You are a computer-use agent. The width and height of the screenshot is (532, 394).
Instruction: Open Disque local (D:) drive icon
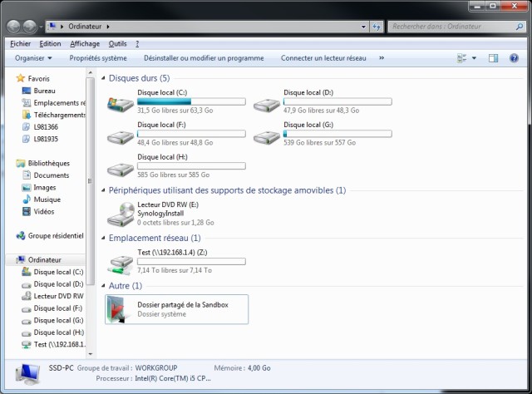point(267,105)
